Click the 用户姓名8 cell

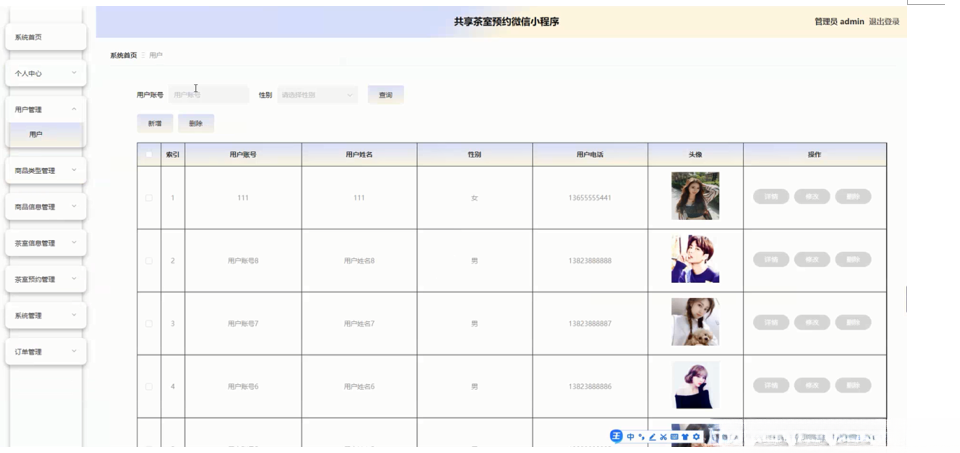coord(359,261)
